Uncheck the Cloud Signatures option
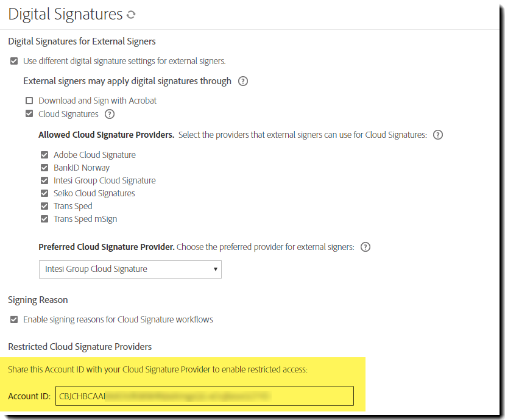The image size is (505, 420). (29, 114)
